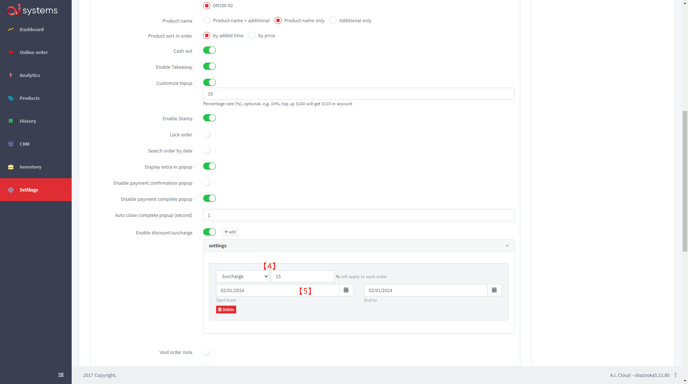Click the Inventory box icon in sidebar
Image resolution: width=688 pixels, height=384 pixels.
tap(11, 167)
